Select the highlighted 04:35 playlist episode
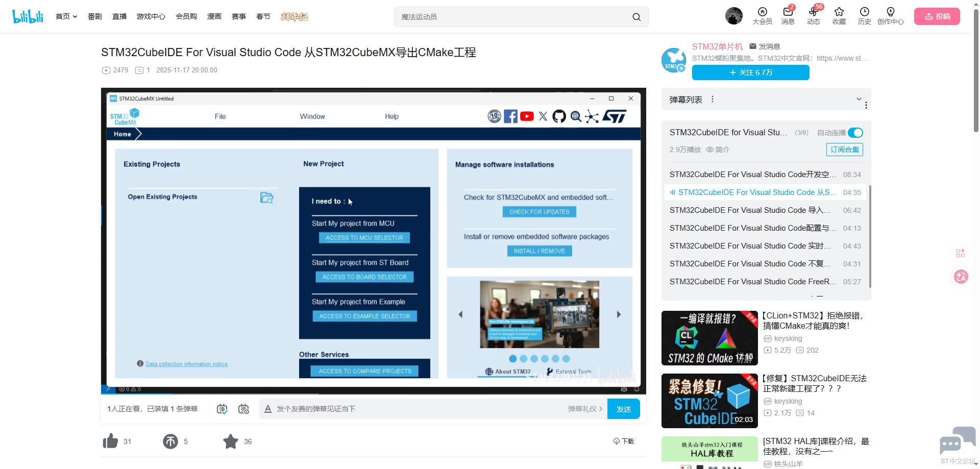Screen dimensions: 980x469 [766, 192]
